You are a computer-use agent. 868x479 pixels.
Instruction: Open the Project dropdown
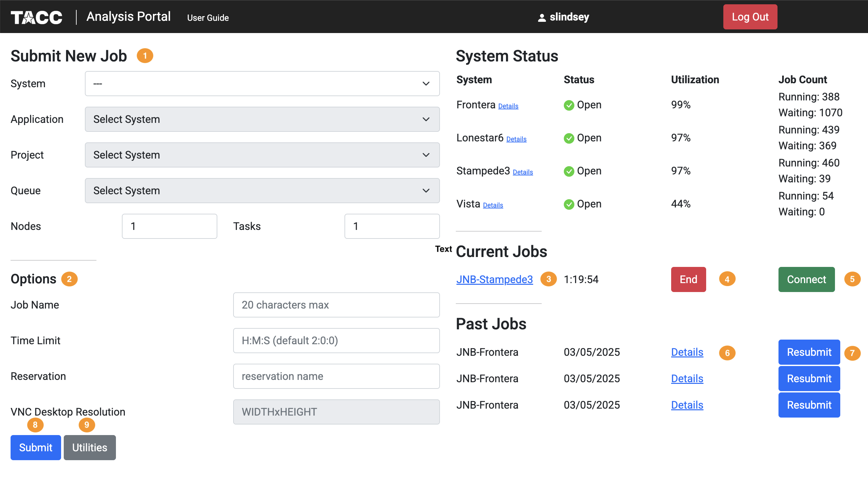tap(262, 155)
